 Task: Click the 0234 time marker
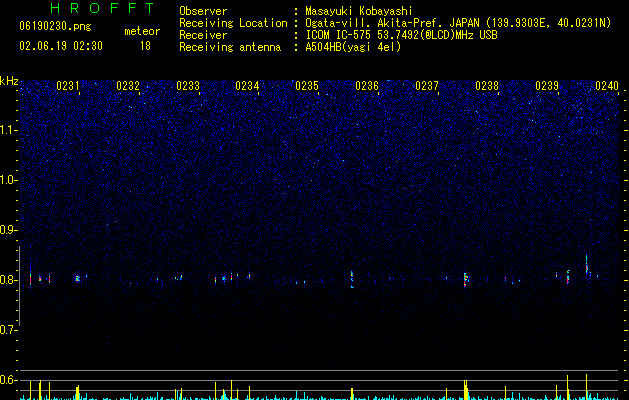click(247, 86)
